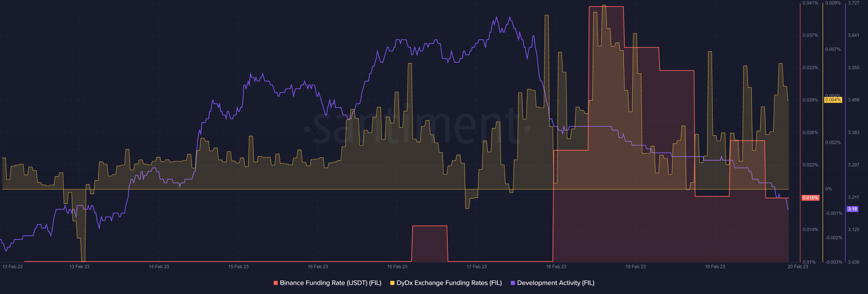
Task: Select the 20 Feb 23 date label
Action: [797, 267]
